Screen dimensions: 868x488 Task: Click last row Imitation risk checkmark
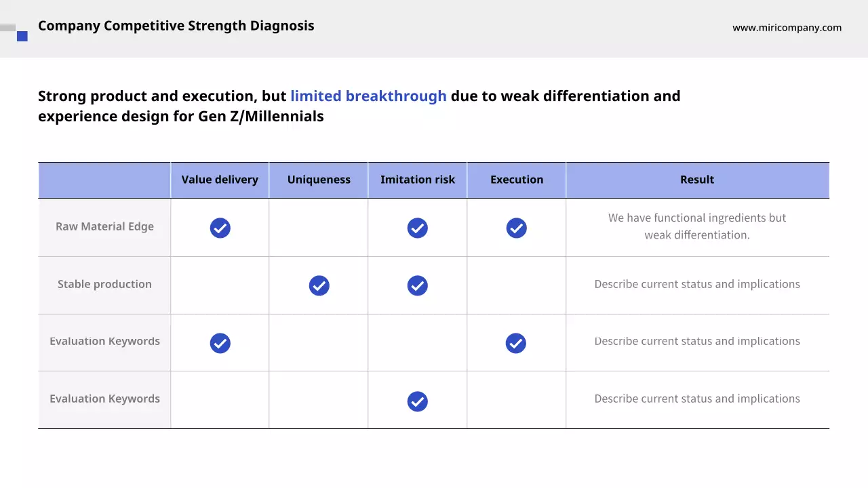click(x=417, y=401)
